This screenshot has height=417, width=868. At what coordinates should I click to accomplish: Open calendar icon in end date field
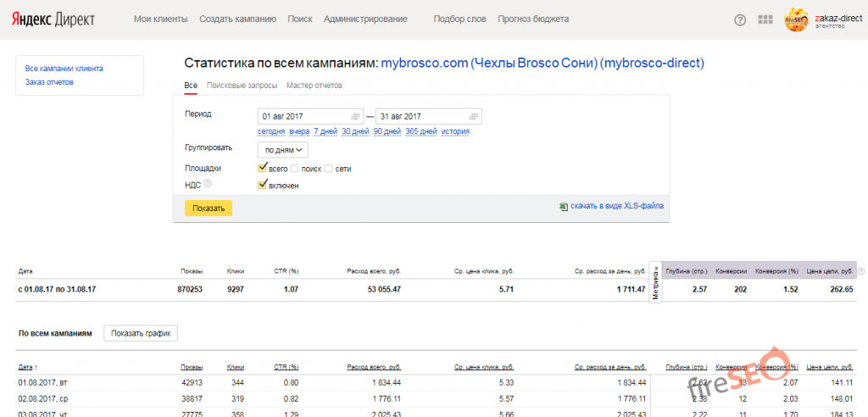click(x=475, y=116)
